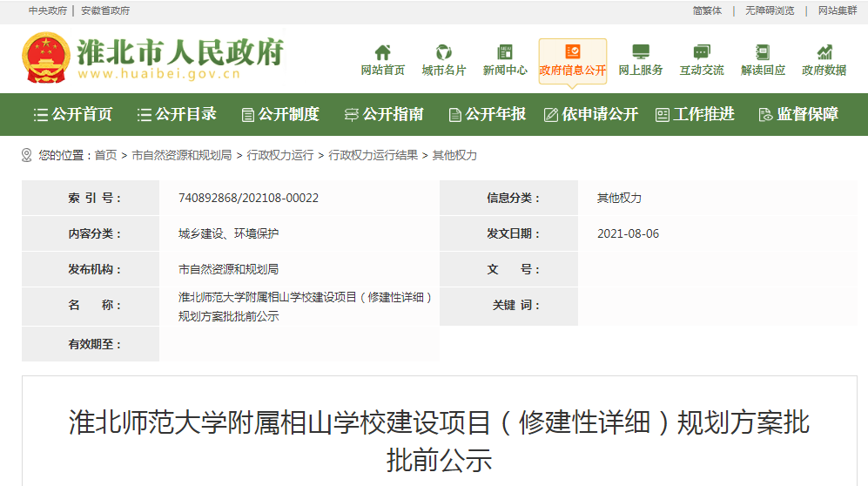This screenshot has width=868, height=486.
Task: Open the 网站集群 link
Action: [838, 10]
